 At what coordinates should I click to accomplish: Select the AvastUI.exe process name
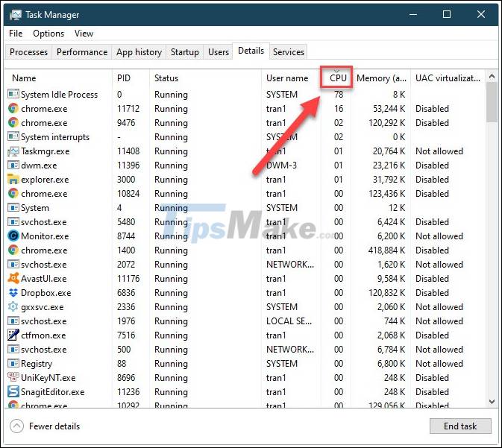pyautogui.click(x=43, y=279)
